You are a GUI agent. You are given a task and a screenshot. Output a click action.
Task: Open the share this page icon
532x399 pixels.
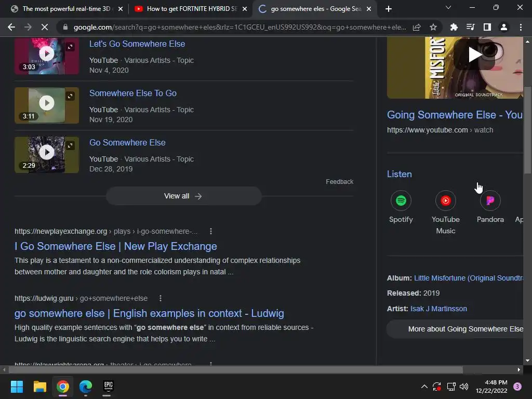point(417,27)
